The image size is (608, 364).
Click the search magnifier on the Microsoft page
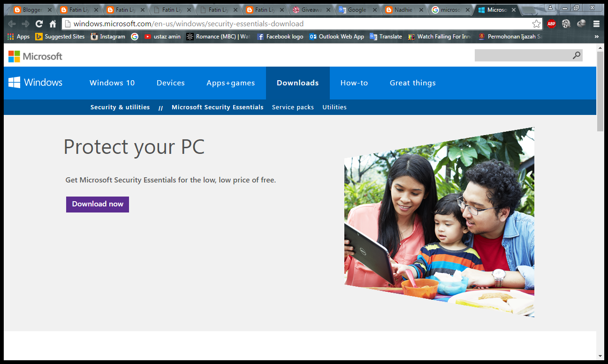click(x=576, y=55)
